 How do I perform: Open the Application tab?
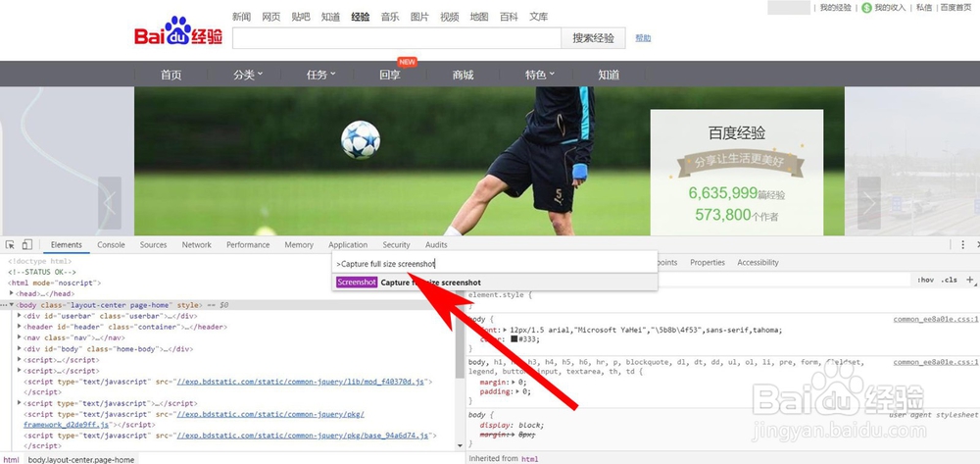[x=348, y=244]
